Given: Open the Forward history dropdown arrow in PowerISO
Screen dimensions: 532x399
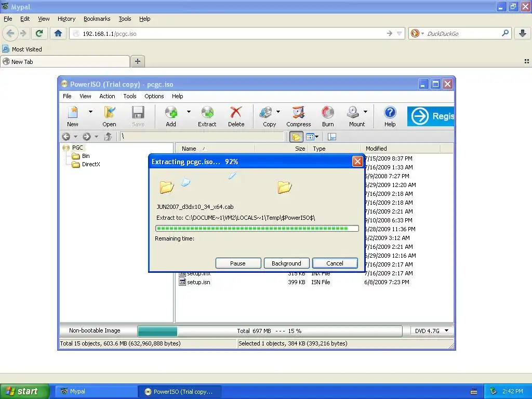Looking at the screenshot, I should point(96,137).
